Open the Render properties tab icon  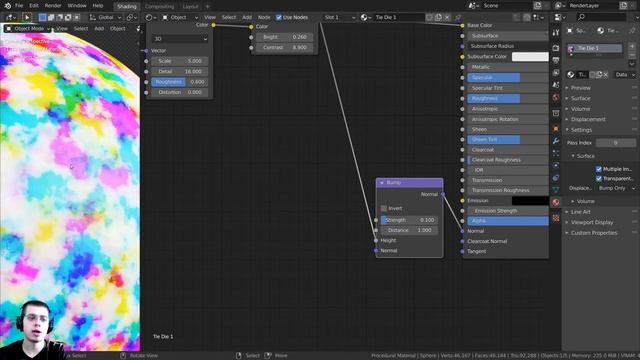tap(556, 48)
